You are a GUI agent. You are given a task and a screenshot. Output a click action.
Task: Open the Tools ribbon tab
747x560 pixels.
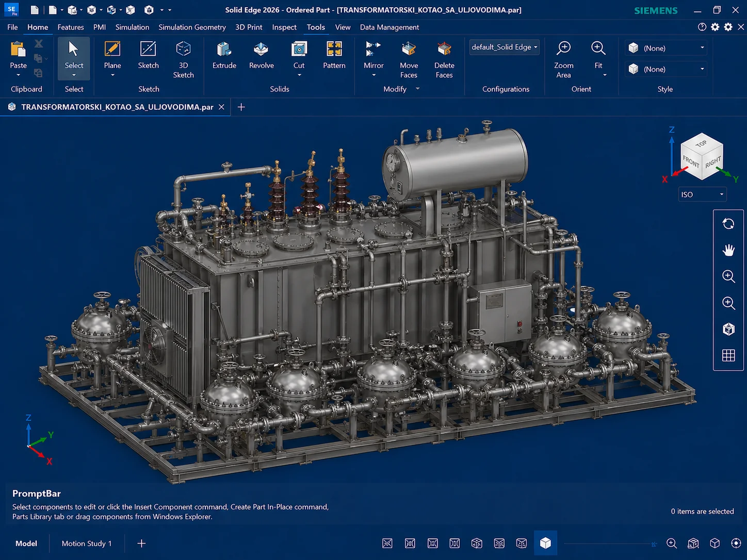pos(316,27)
